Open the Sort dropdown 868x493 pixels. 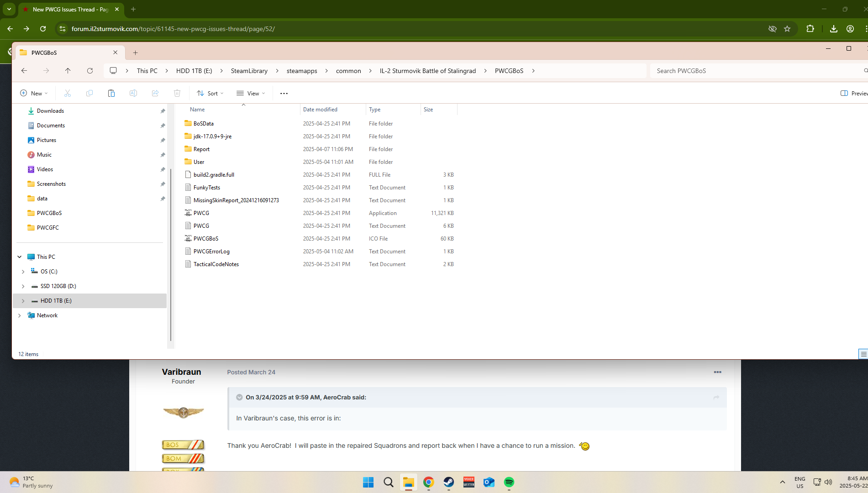[210, 93]
